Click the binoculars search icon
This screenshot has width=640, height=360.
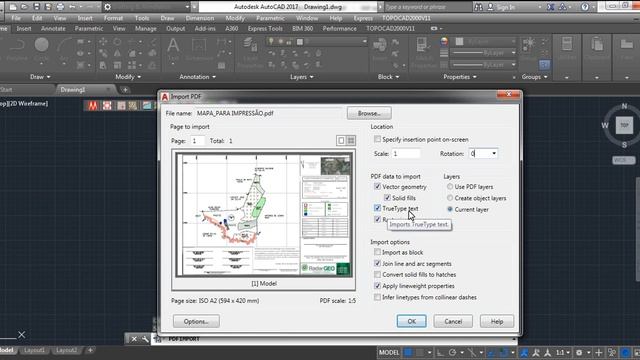tap(478, 7)
